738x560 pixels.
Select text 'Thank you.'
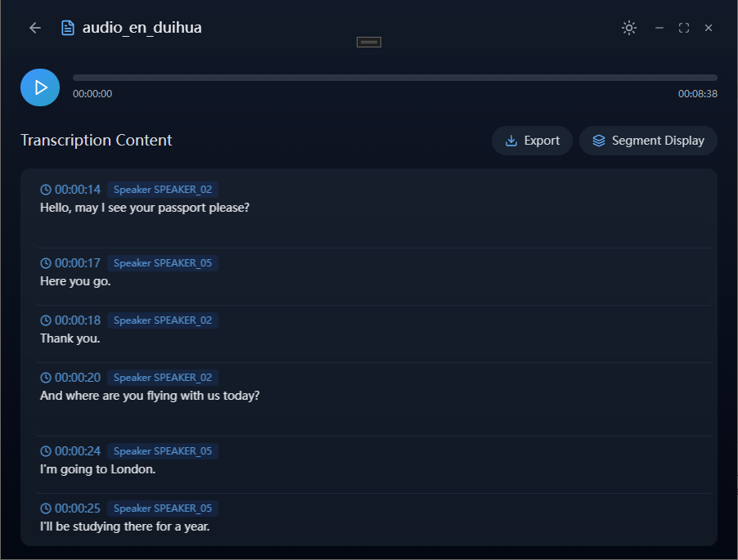(x=70, y=338)
